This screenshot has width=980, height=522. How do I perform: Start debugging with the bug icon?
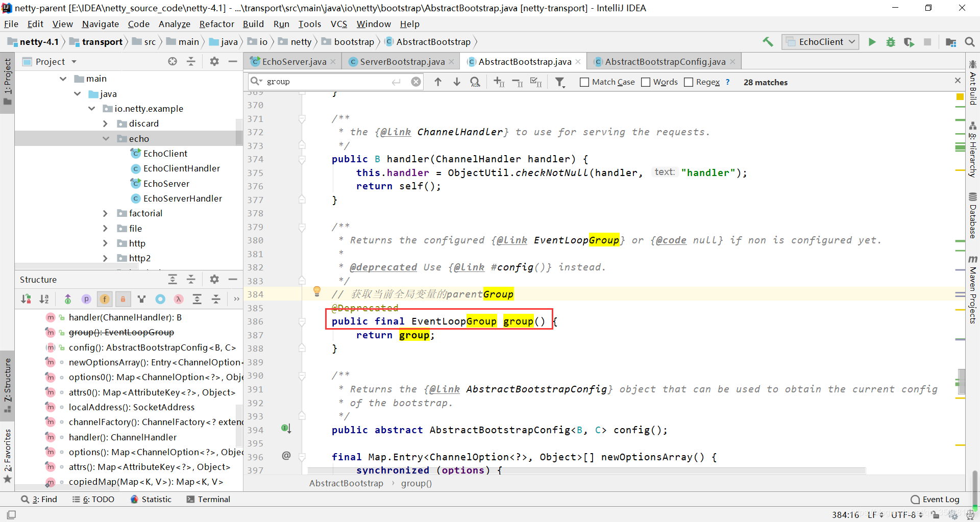tap(891, 42)
